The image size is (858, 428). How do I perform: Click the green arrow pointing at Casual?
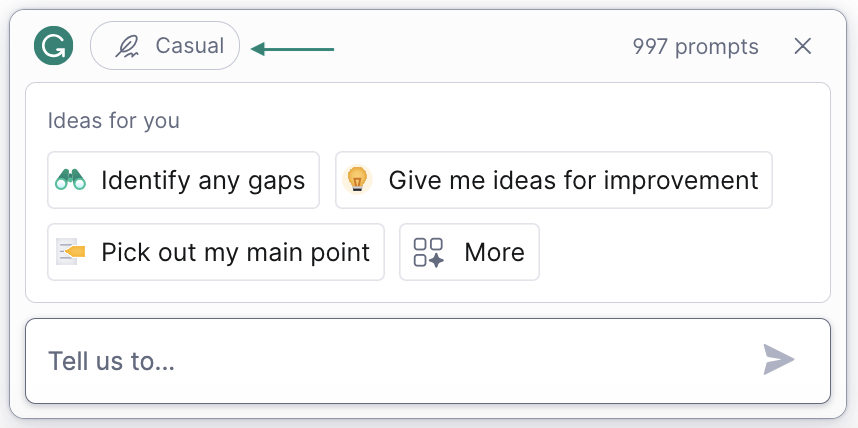click(292, 47)
